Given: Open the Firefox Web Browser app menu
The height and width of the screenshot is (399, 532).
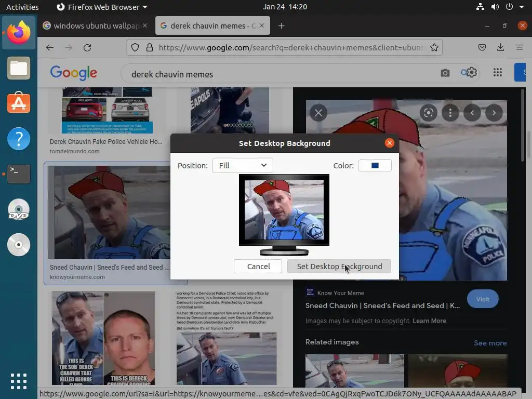Looking at the screenshot, I should click(102, 7).
